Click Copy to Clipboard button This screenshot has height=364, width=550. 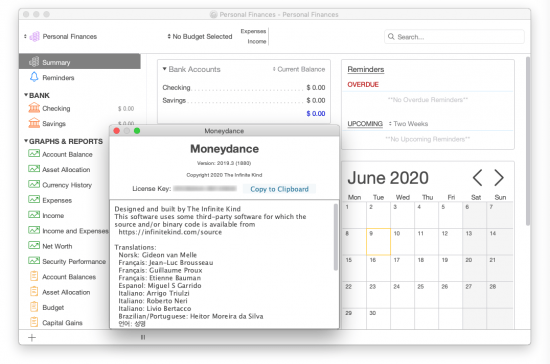pyautogui.click(x=279, y=189)
